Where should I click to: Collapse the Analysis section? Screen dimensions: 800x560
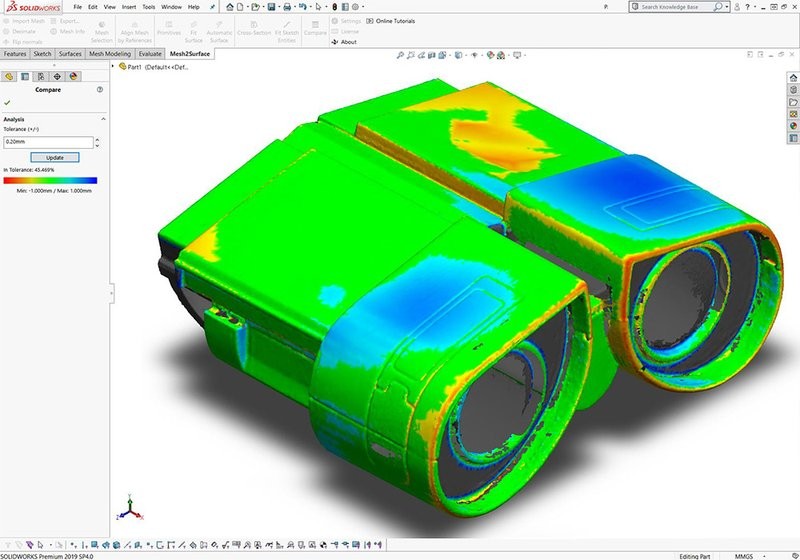pyautogui.click(x=103, y=119)
